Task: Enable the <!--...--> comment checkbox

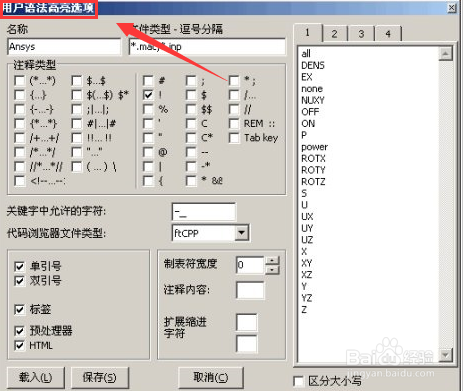Action: 20,181
